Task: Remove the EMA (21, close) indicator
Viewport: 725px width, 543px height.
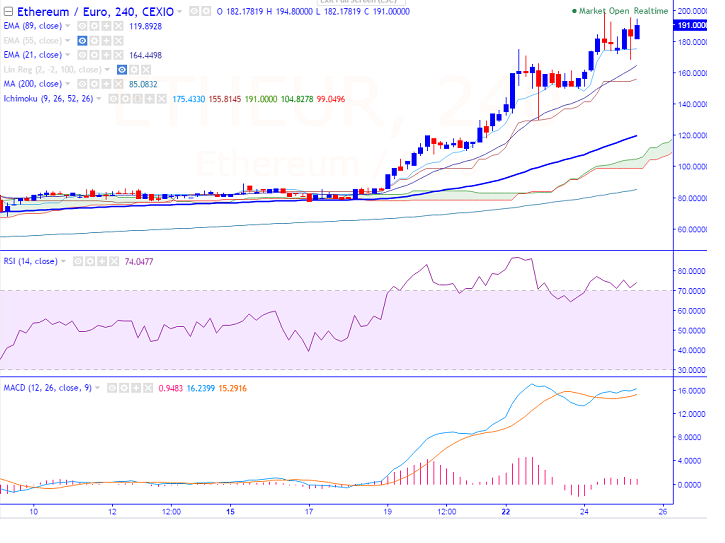Action: tap(118, 55)
